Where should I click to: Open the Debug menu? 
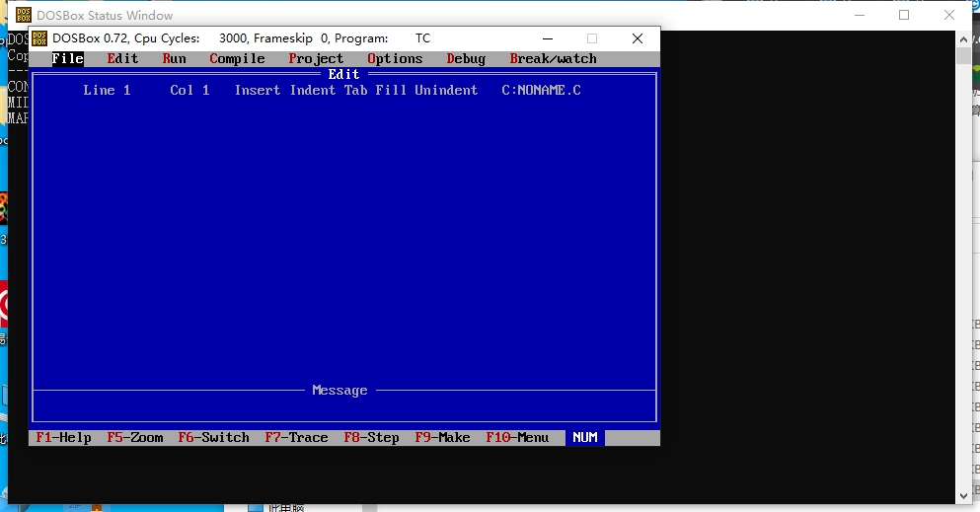tap(466, 59)
